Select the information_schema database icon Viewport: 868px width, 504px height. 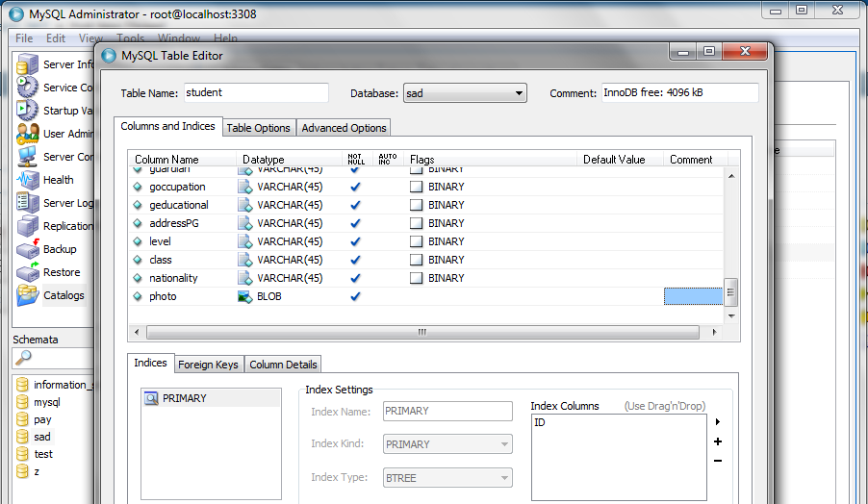click(22, 385)
